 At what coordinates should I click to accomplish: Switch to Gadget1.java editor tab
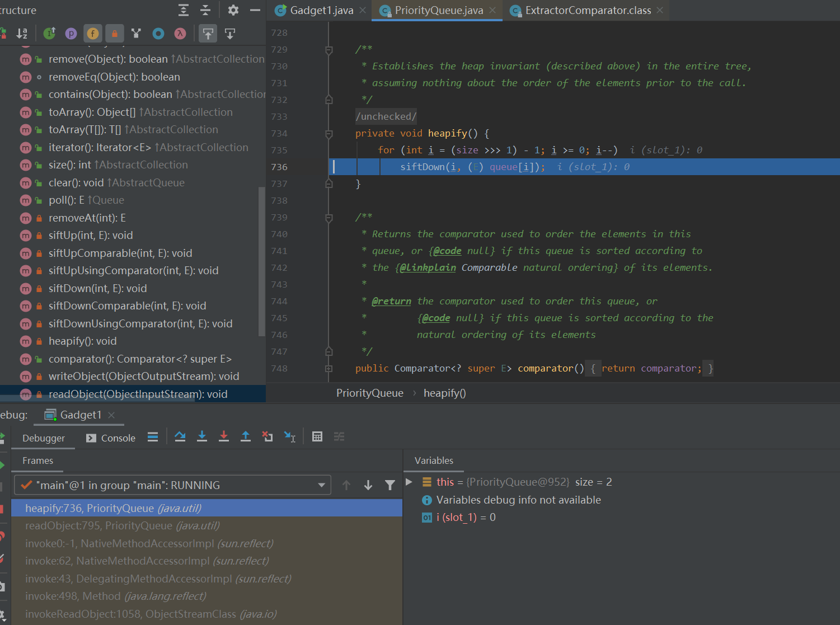[322, 10]
